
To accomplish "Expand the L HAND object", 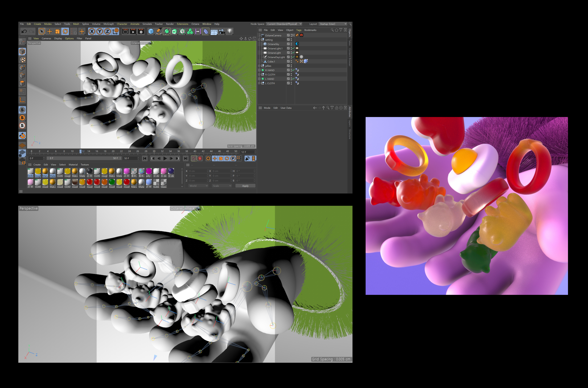I will [259, 79].
